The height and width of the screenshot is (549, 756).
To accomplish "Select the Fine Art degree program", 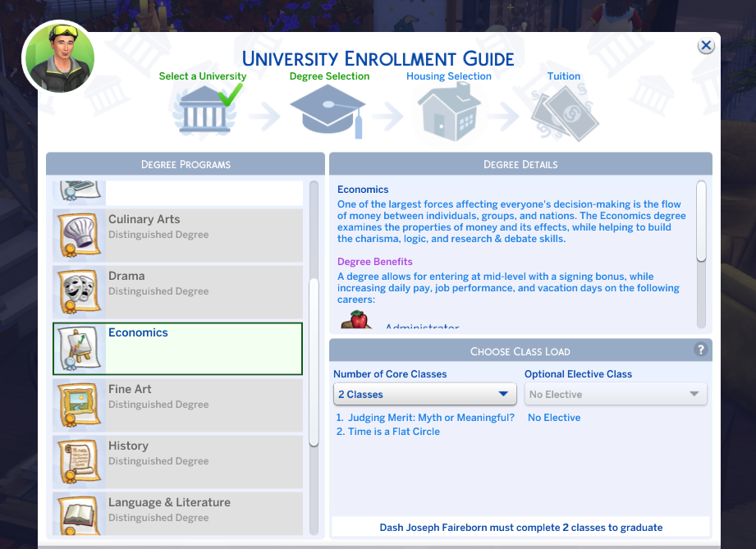I will [x=177, y=405].
